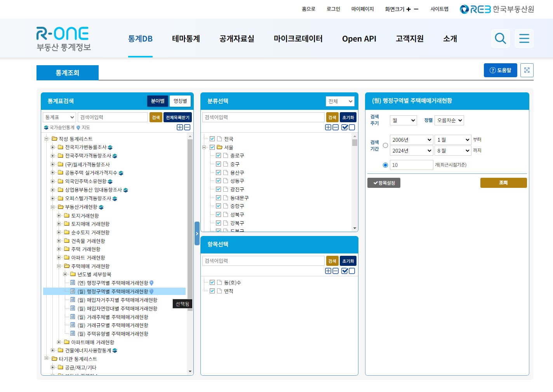Screen dimensions: 553x392
Task: Expand all in 통계표검색 tree with plus icon
Action: click(180, 127)
